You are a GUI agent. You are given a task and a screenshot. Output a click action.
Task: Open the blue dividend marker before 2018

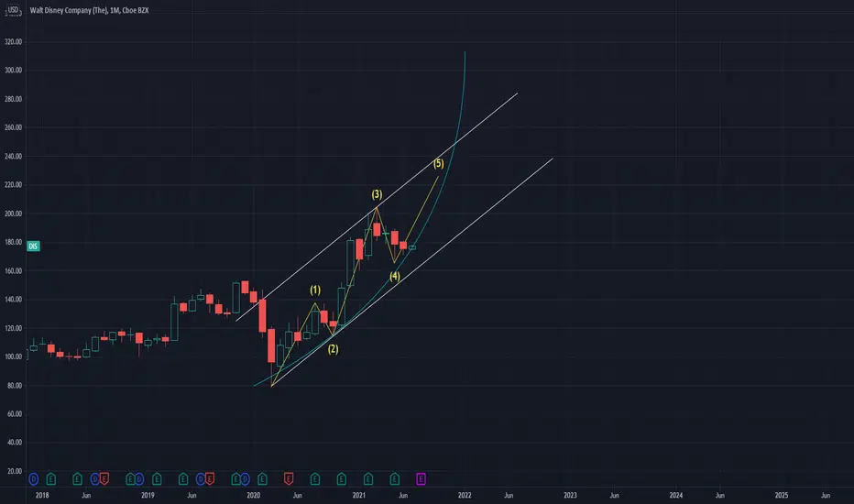coord(34,479)
